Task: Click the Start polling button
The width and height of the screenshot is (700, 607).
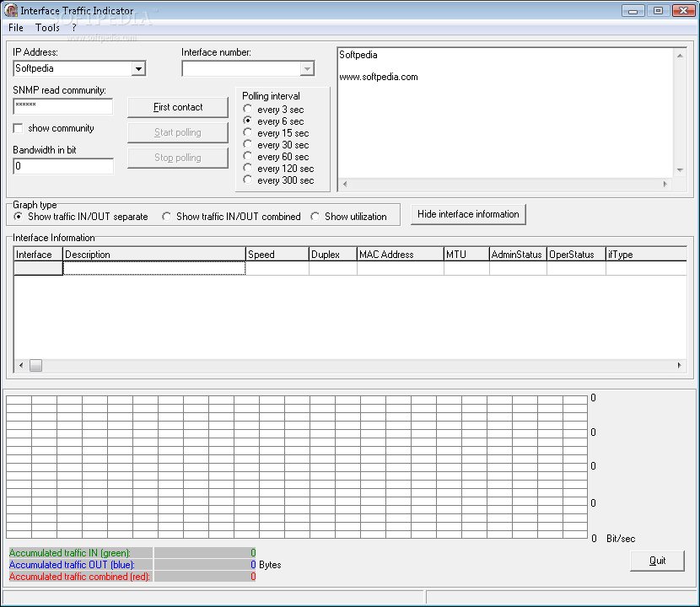Action: pos(178,132)
